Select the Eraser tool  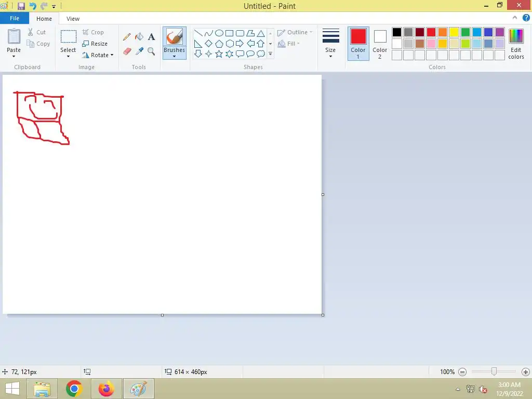coord(127,51)
